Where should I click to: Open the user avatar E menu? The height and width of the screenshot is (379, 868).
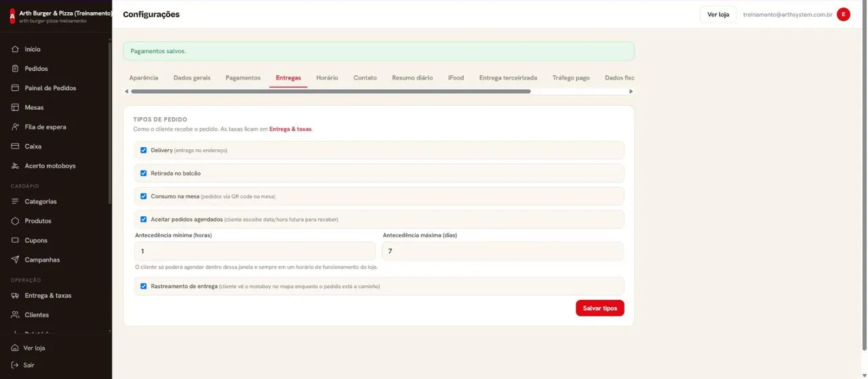point(844,14)
